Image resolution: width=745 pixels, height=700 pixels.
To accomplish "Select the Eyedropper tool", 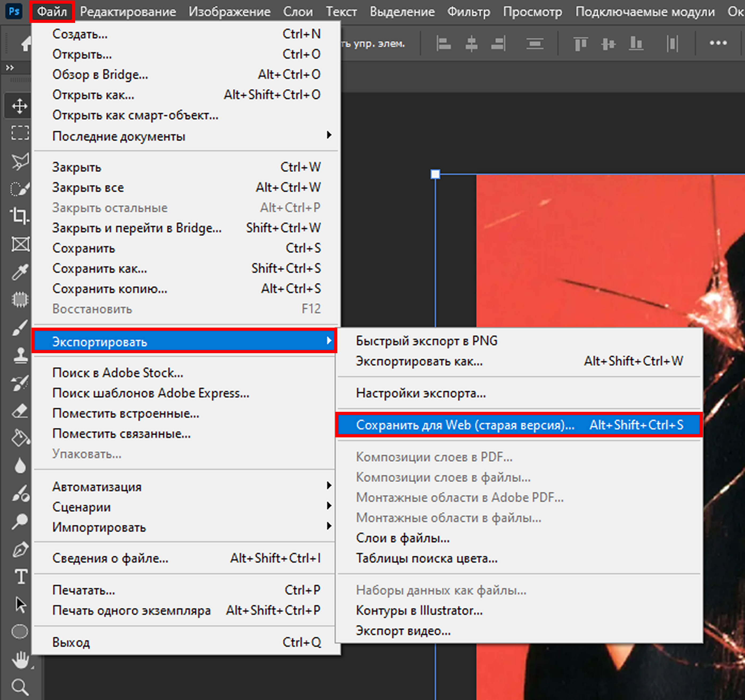I will [x=20, y=272].
